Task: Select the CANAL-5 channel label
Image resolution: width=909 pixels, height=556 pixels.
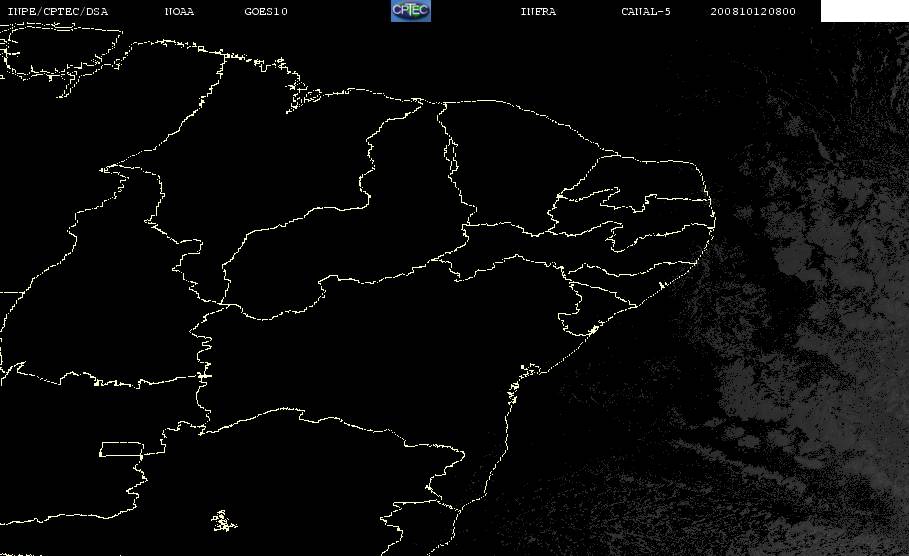Action: [646, 11]
